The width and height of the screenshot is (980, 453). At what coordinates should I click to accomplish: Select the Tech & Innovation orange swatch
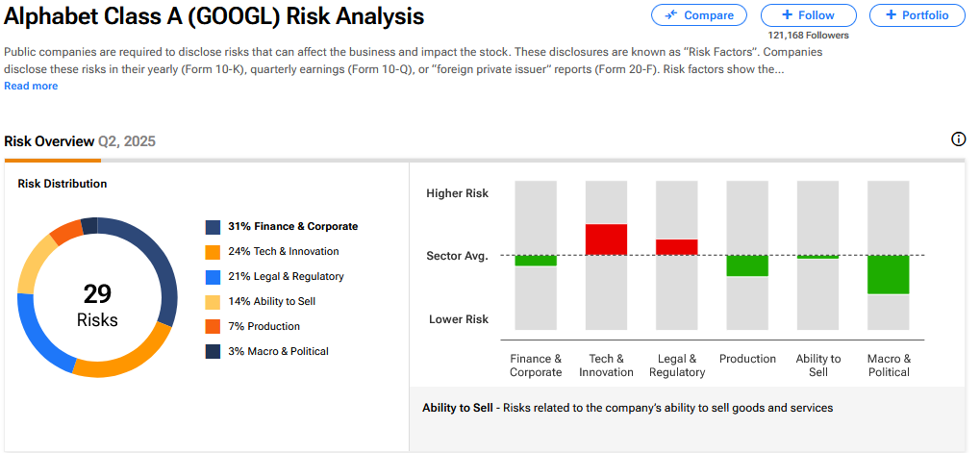(214, 252)
